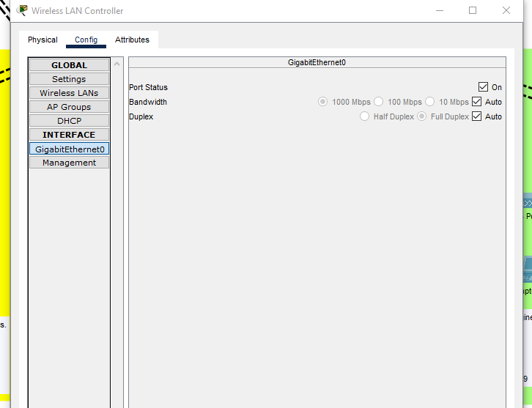532x408 pixels.
Task: Click the Wireless LAN Controller title bar icon
Action: tap(23, 11)
